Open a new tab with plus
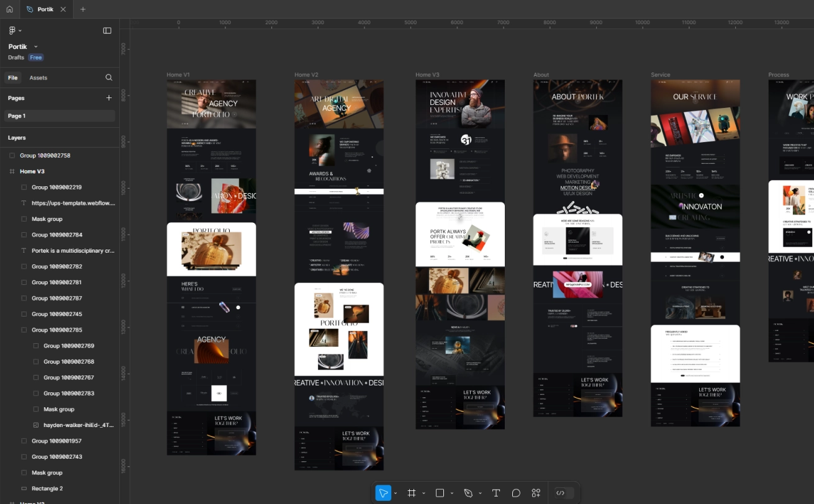The height and width of the screenshot is (504, 814). 83,9
